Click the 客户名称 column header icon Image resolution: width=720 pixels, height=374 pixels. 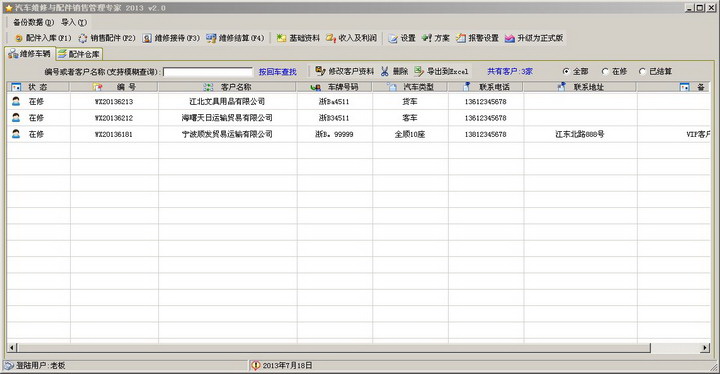[208, 87]
